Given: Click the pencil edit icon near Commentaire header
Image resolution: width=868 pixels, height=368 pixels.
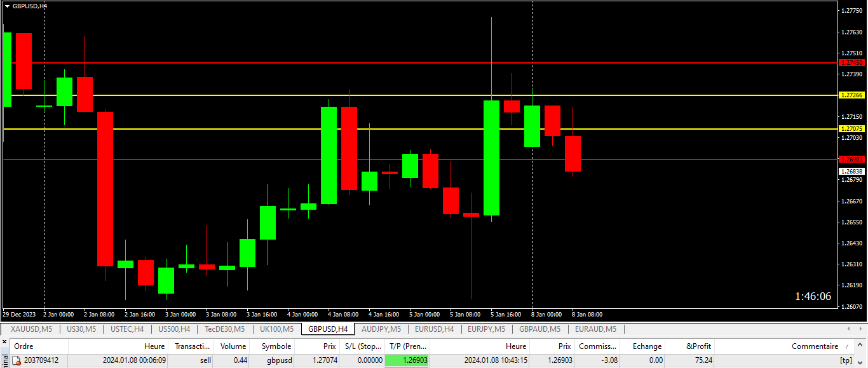Looking at the screenshot, I should pyautogui.click(x=848, y=346).
